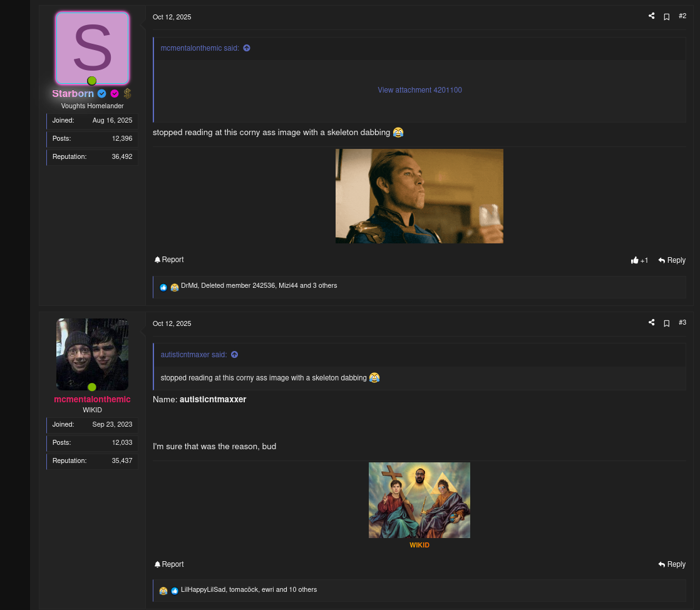Click Starborn's blue verified badge
Screen dimensions: 700x610
click(x=102, y=94)
